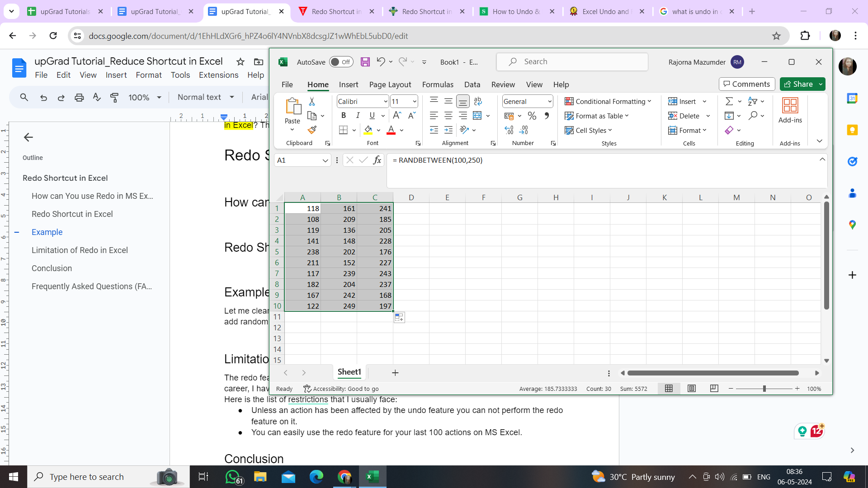This screenshot has width=868, height=488.
Task: Click the Increase Indent icon
Action: pyautogui.click(x=448, y=130)
